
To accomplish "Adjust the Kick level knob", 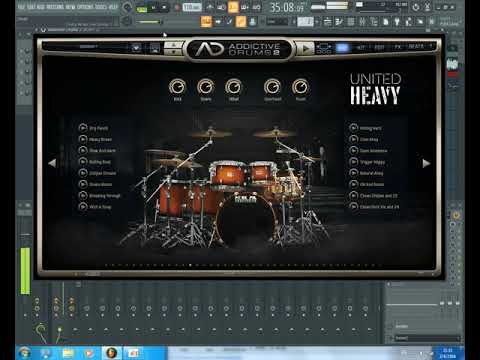I will [177, 87].
